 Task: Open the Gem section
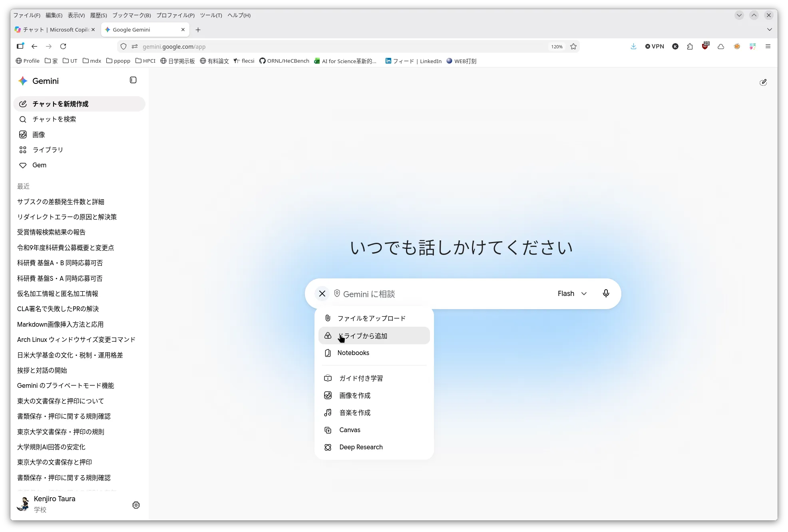pos(79,165)
